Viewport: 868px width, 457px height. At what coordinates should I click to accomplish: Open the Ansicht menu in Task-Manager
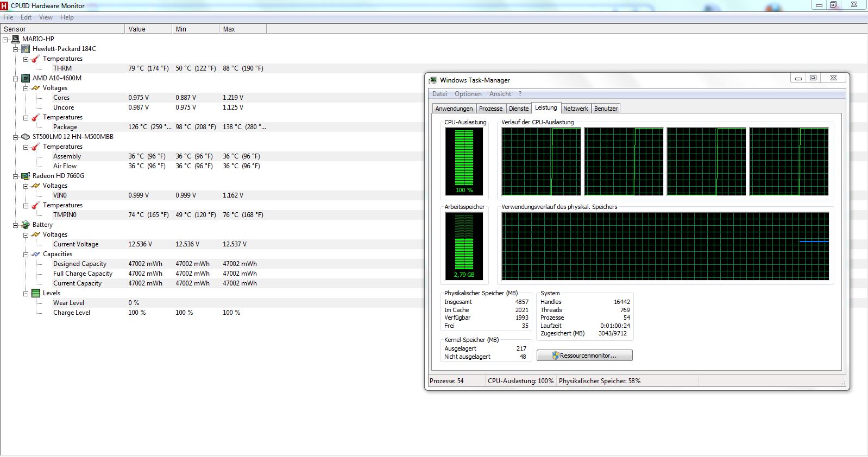[500, 94]
